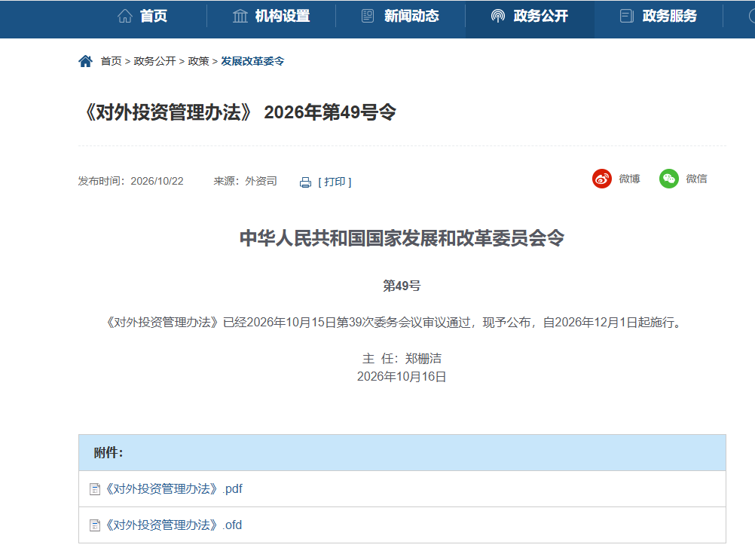Image resolution: width=755 pixels, height=560 pixels.
Task: Click the 附件: attachments header
Action: point(109,453)
